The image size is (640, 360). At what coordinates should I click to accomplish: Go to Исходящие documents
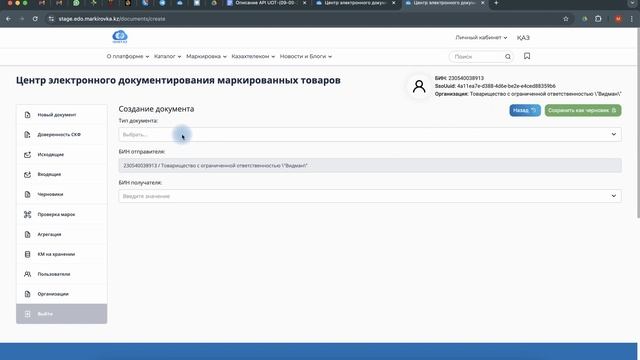coord(62,155)
